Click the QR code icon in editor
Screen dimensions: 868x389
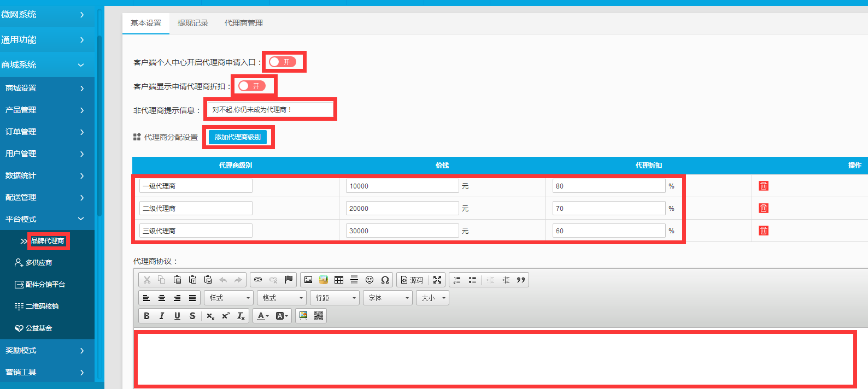tap(319, 316)
